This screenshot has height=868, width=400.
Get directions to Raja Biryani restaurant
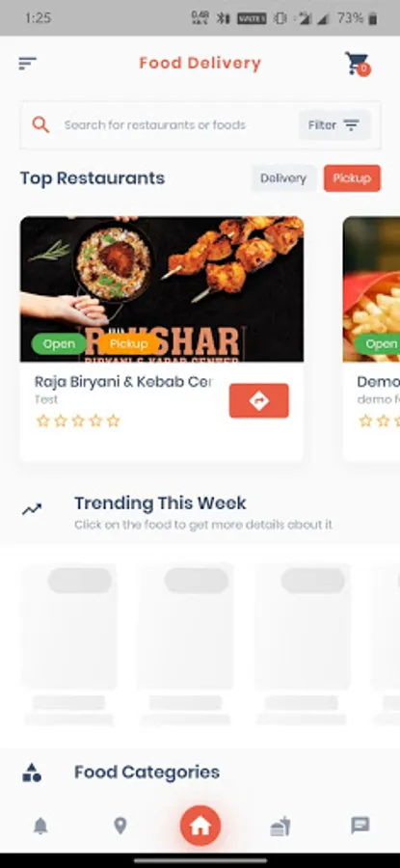click(x=259, y=401)
